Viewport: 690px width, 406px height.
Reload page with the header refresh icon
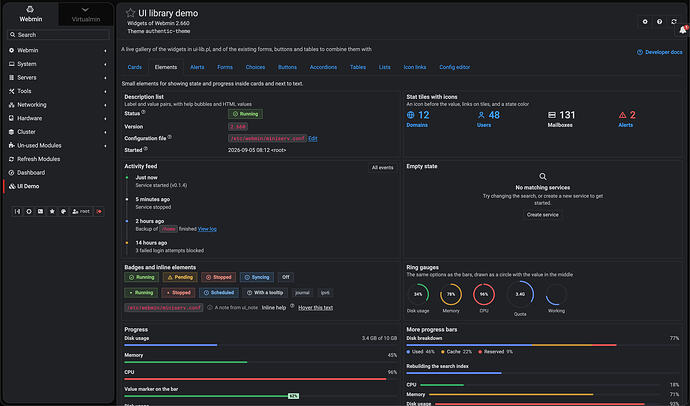[674, 21]
